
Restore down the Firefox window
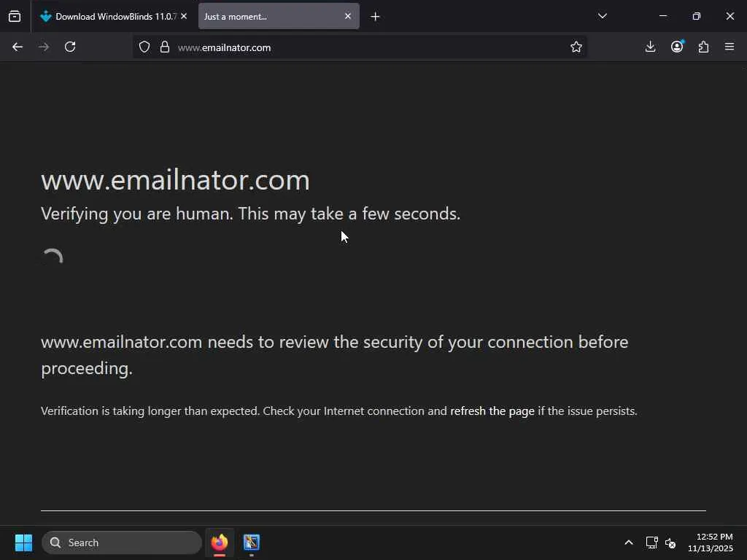697,16
